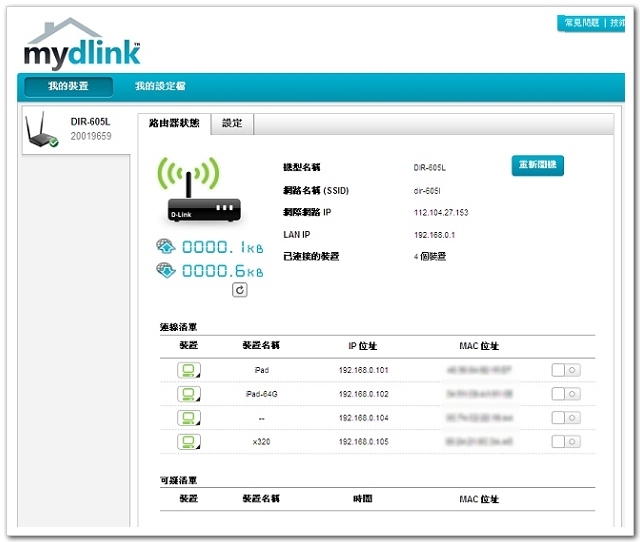The image size is (640, 542).
Task: Click IP address 192.168.0.101
Action: (x=364, y=370)
